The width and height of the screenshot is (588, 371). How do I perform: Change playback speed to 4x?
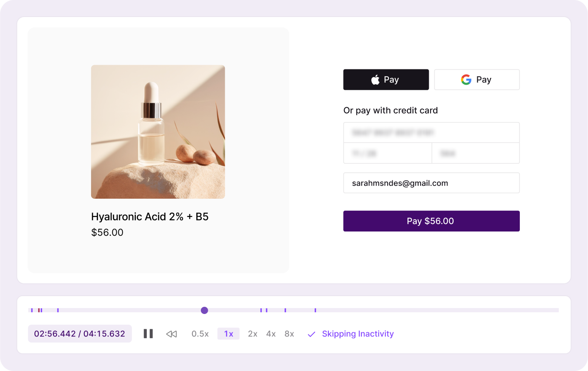point(271,334)
